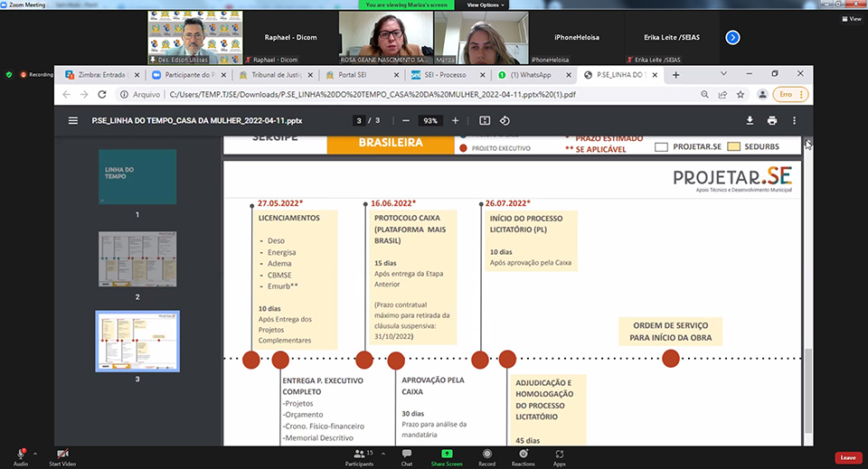The image size is (868, 469).
Task: Toggle Start Video camera button
Action: click(x=62, y=455)
